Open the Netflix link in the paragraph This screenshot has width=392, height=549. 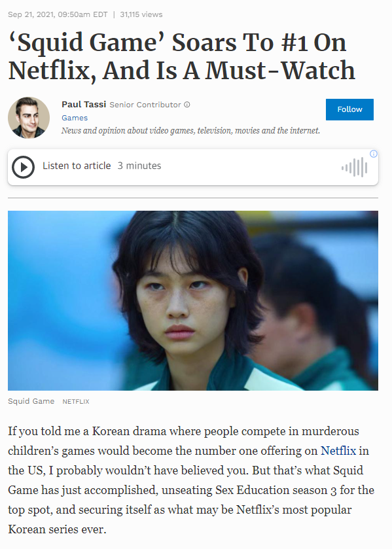click(x=338, y=450)
